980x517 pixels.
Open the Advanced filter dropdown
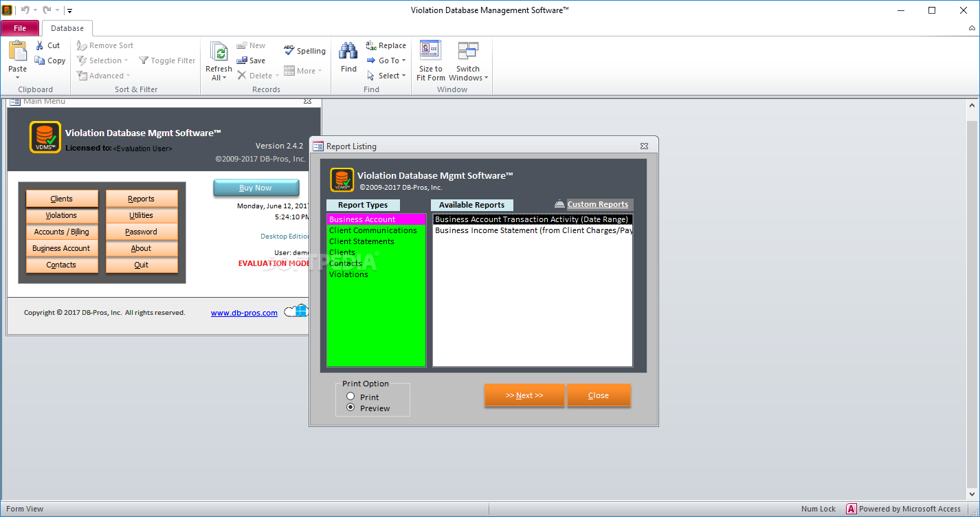click(x=128, y=76)
